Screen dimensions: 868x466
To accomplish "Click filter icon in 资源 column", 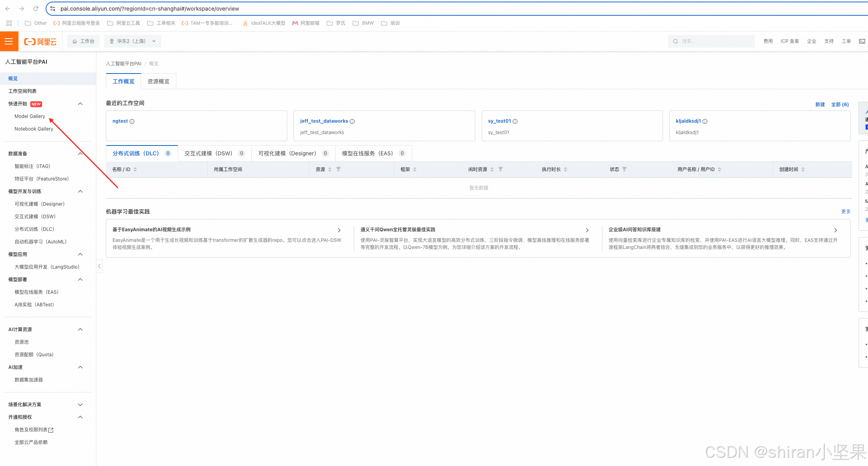I will tap(338, 169).
